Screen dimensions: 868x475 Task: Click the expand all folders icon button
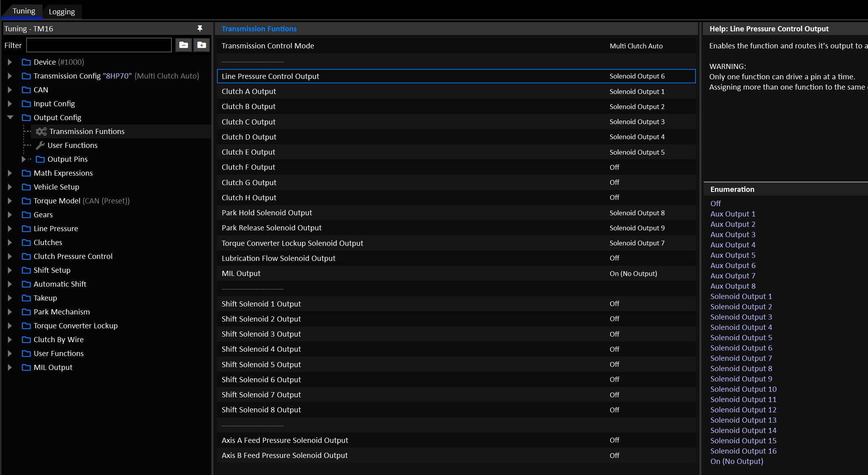coord(202,45)
